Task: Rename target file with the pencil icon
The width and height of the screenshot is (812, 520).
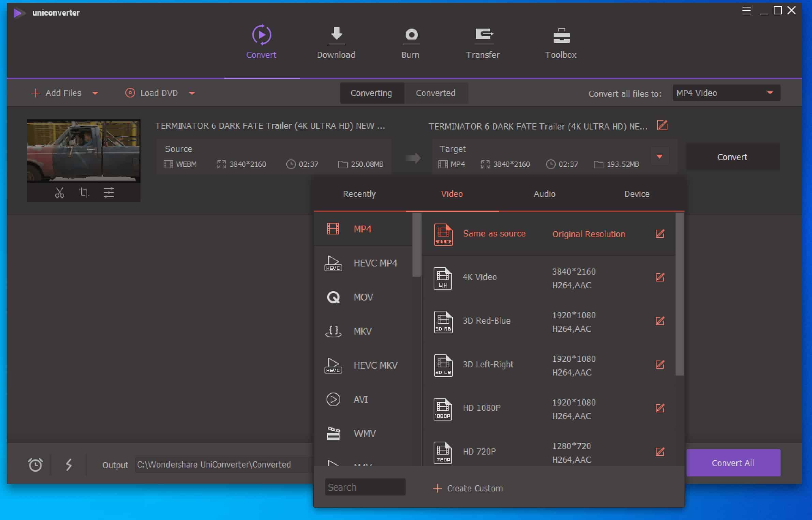Action: point(662,125)
